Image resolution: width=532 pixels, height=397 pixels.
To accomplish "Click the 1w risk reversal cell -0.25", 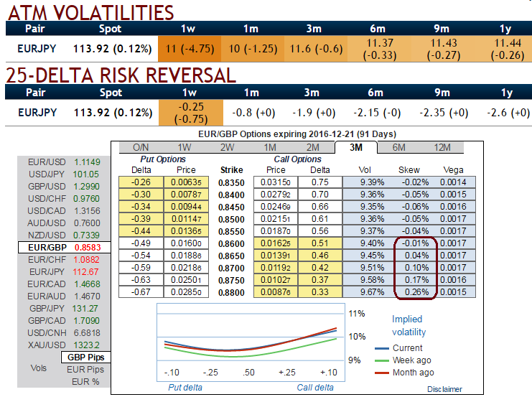I will click(191, 113).
